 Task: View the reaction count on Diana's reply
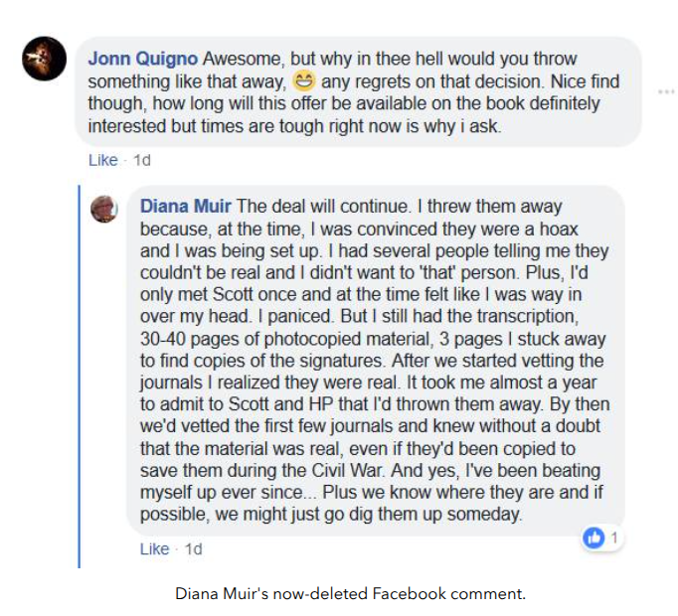pyautogui.click(x=614, y=538)
